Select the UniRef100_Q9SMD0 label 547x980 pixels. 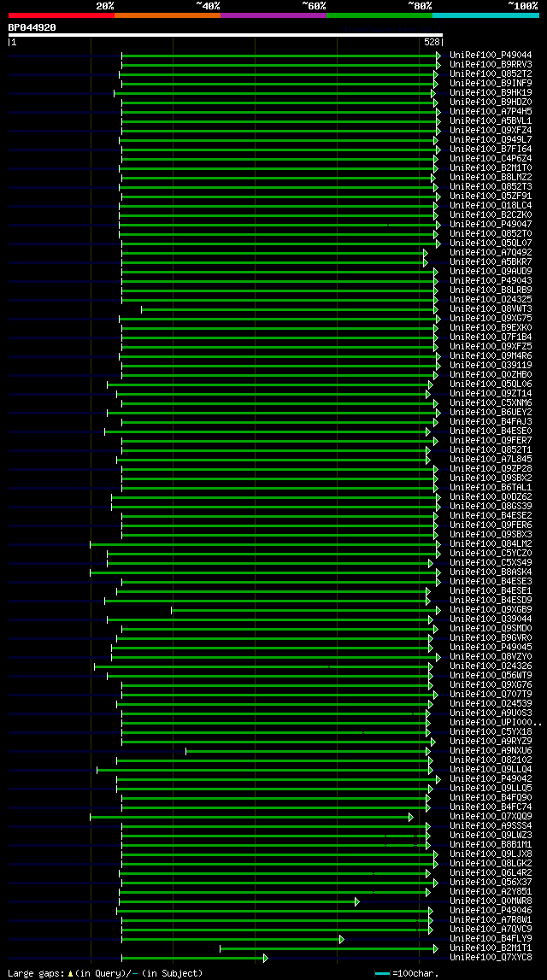(x=491, y=629)
